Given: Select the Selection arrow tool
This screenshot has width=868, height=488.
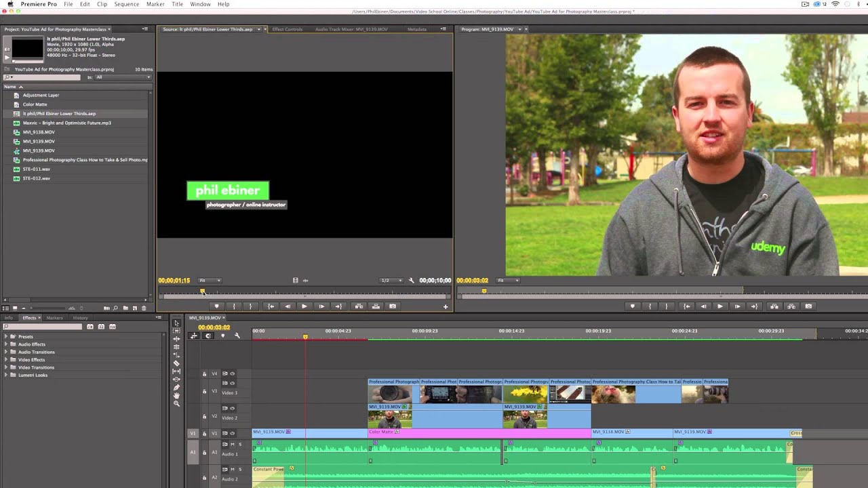Looking at the screenshot, I should (x=176, y=323).
